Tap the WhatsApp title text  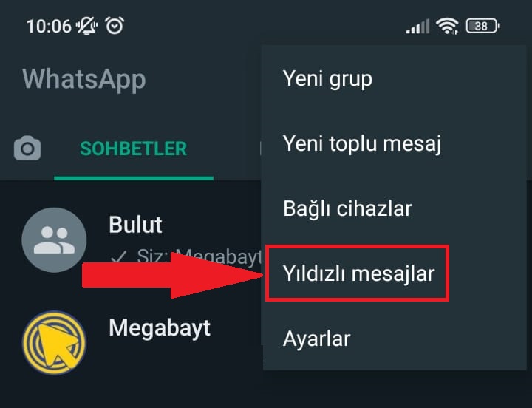[84, 79]
